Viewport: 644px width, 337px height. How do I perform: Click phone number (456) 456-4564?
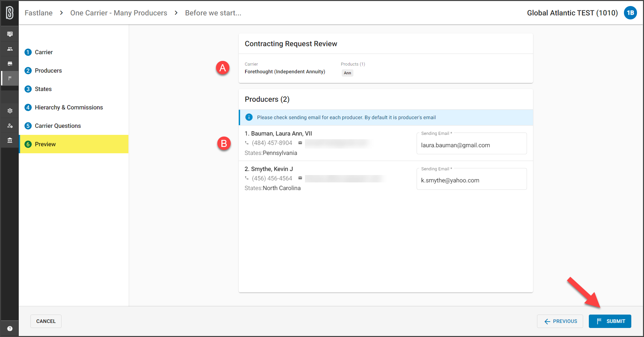click(x=272, y=178)
